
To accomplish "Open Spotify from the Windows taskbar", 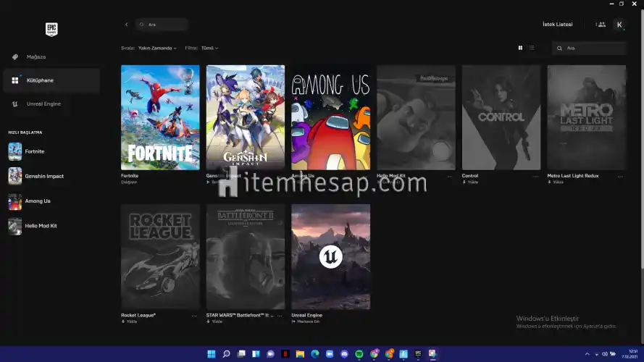I will 359,354.
